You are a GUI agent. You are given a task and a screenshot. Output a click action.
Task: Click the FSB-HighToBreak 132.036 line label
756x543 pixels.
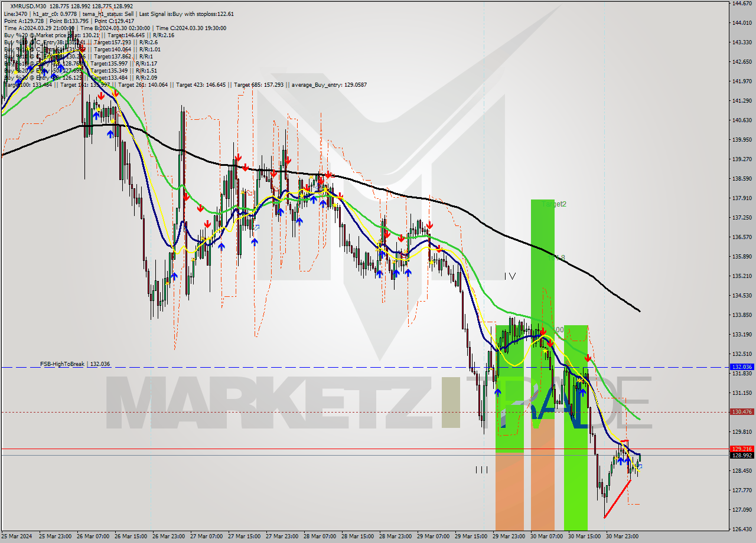[75, 364]
